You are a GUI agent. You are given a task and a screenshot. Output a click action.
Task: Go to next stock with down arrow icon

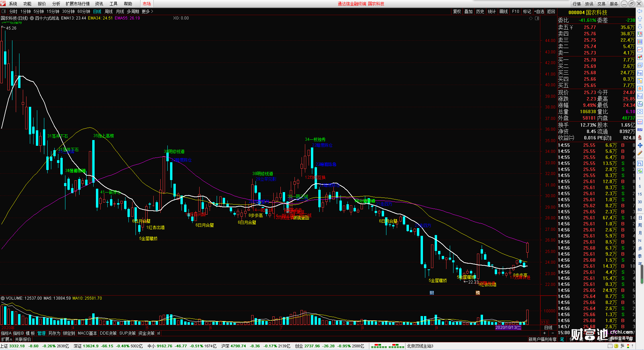pyautogui.click(x=640, y=27)
